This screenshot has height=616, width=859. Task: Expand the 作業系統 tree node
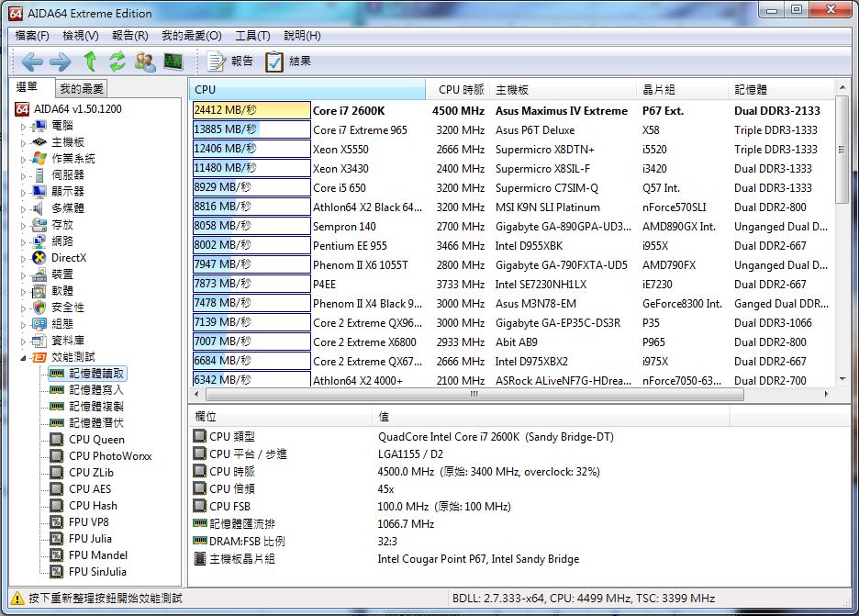tap(23, 160)
